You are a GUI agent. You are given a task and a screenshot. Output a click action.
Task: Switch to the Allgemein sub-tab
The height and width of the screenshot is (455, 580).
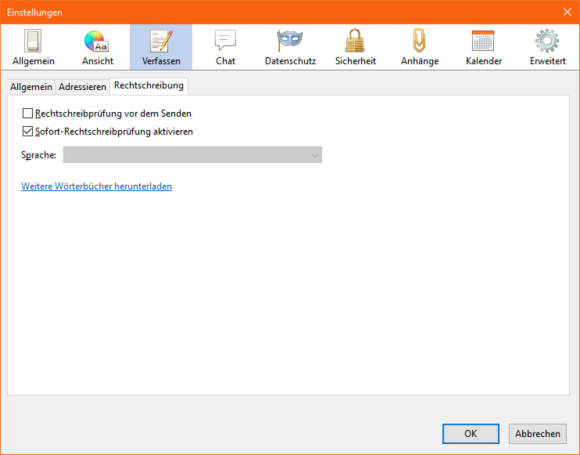31,87
